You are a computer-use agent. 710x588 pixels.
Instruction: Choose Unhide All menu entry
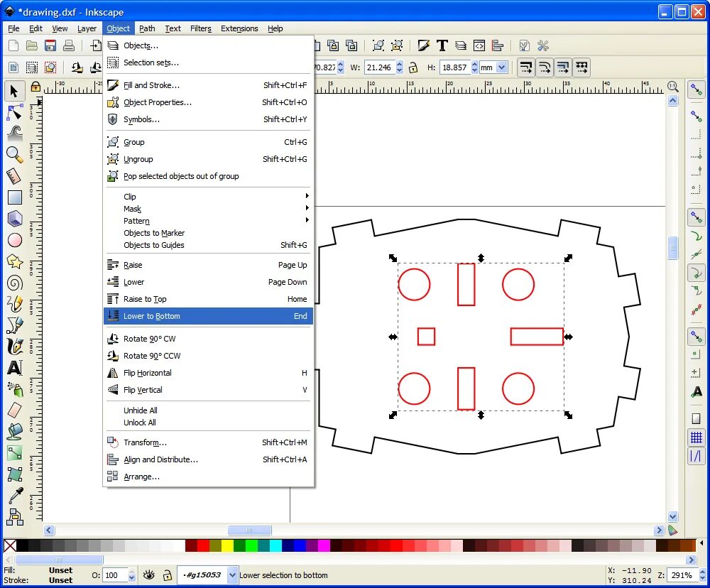point(208,410)
